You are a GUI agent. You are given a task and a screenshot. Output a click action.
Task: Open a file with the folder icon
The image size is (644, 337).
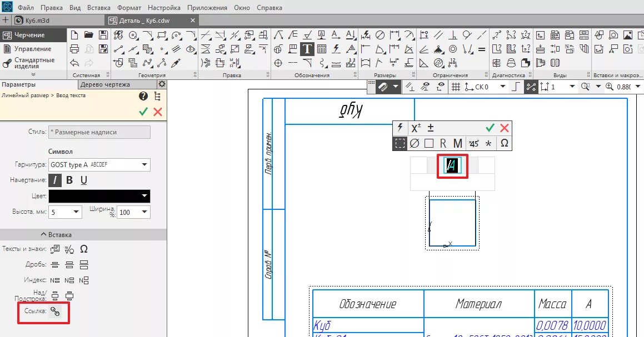(x=89, y=35)
